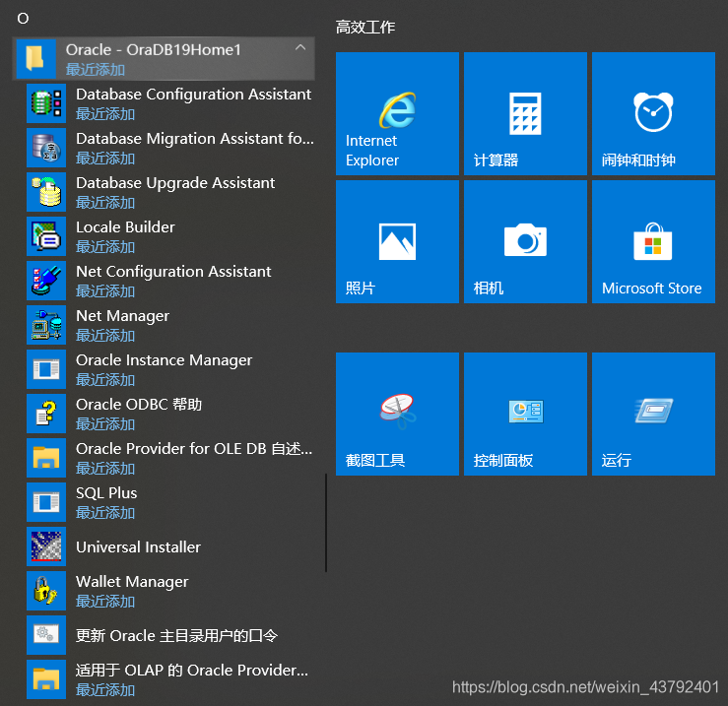Image resolution: width=728 pixels, height=706 pixels.
Task: Select Oracle ODBC 帮助 entry text
Action: 139,405
